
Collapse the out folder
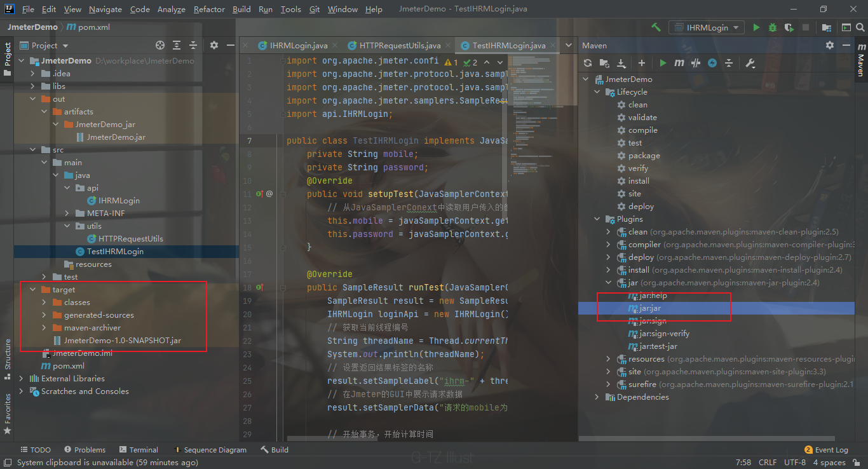pos(33,99)
